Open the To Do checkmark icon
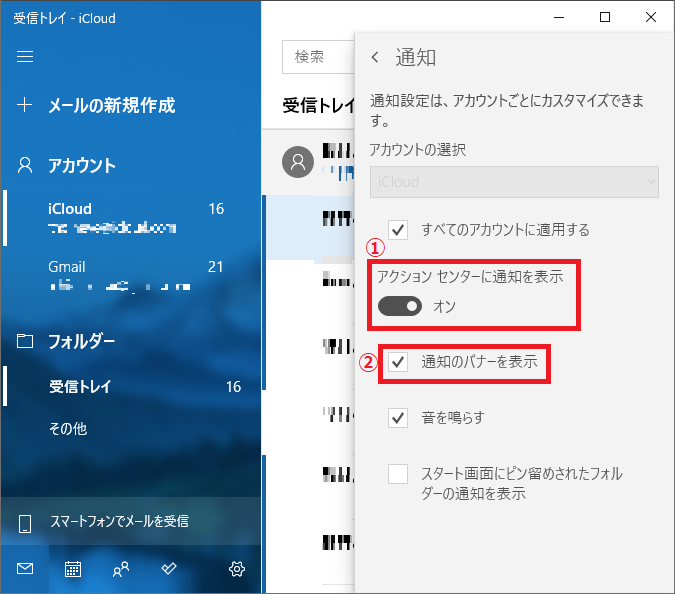Image resolution: width=675 pixels, height=594 pixels. click(169, 569)
